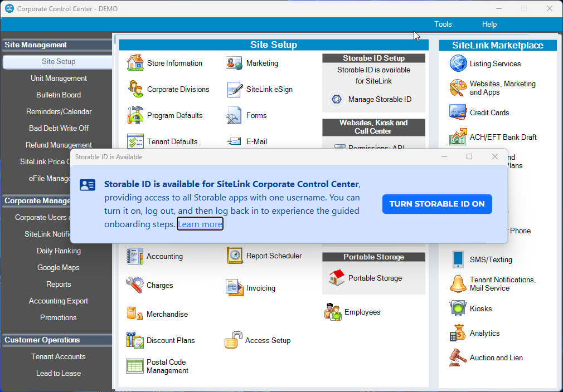Click the Access Setup padlock icon

(234, 340)
